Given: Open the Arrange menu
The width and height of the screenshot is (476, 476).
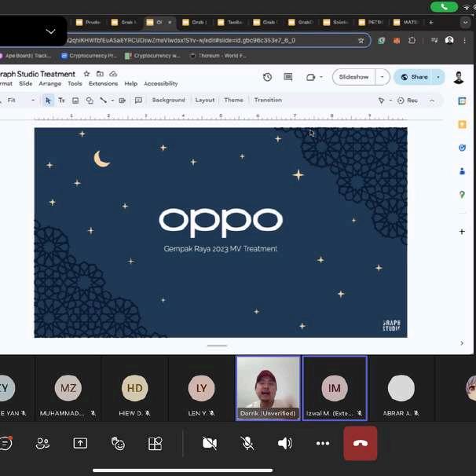Looking at the screenshot, I should (49, 83).
